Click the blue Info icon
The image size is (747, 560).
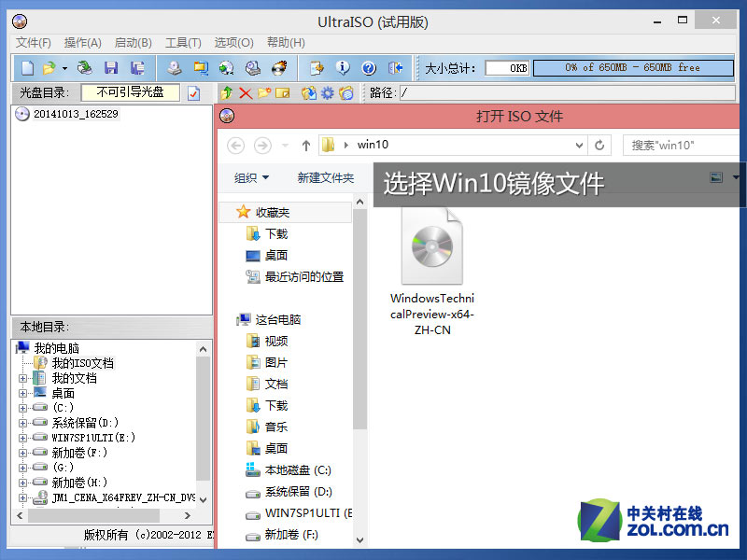click(343, 68)
